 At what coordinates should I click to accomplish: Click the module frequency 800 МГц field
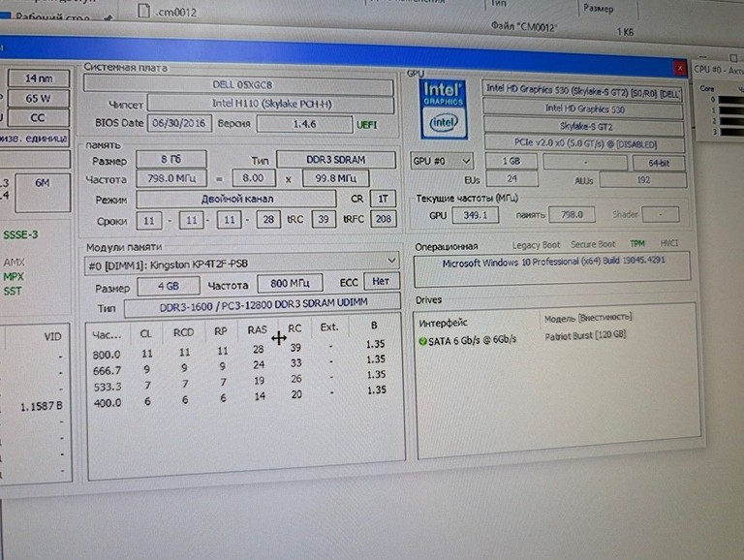290,283
